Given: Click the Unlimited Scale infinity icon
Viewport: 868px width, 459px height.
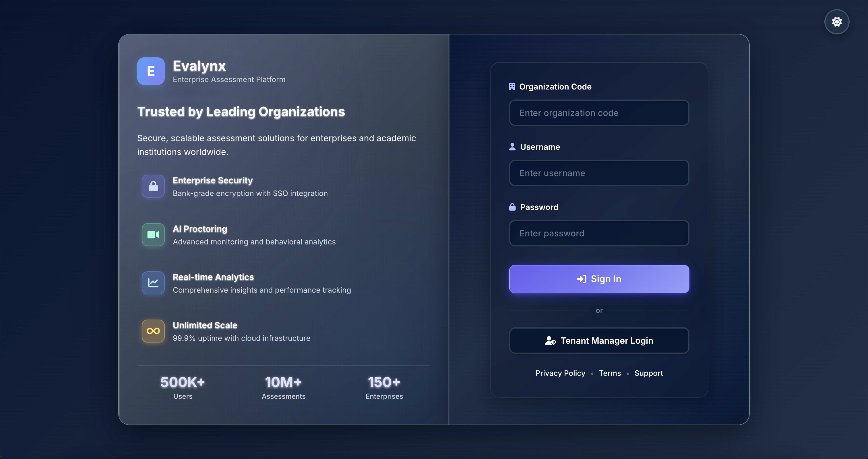Looking at the screenshot, I should click(153, 331).
